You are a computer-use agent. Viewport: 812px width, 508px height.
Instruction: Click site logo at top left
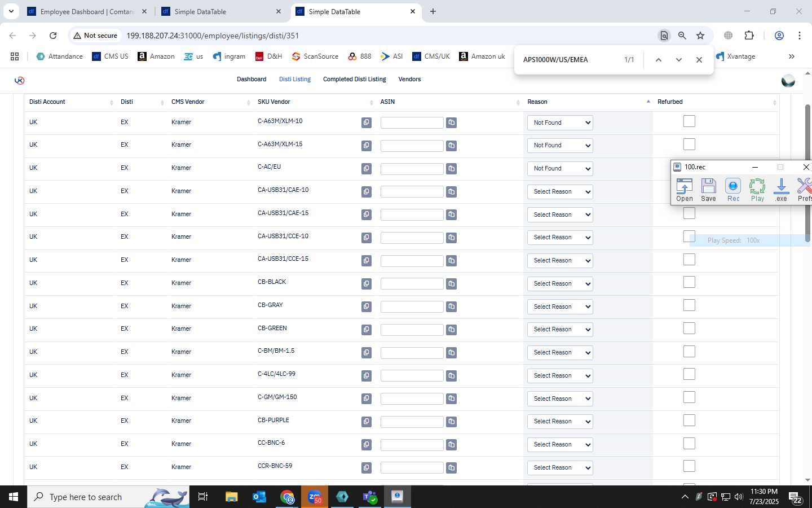pos(19,80)
